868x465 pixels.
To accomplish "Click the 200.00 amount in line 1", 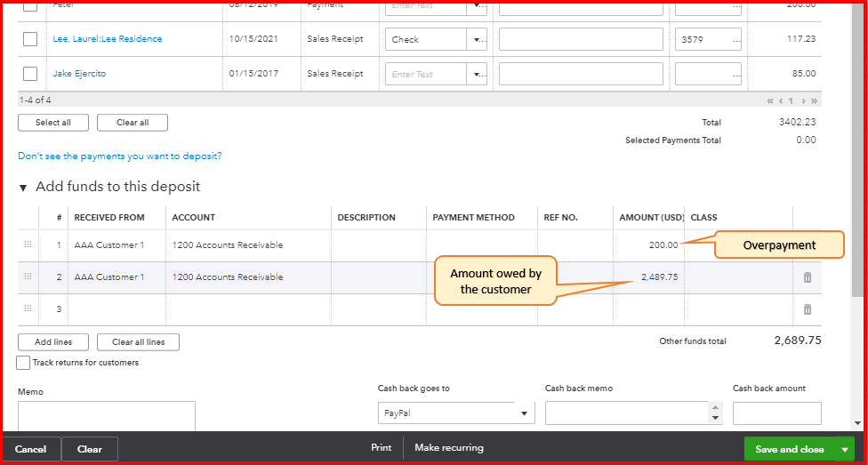I will point(663,245).
